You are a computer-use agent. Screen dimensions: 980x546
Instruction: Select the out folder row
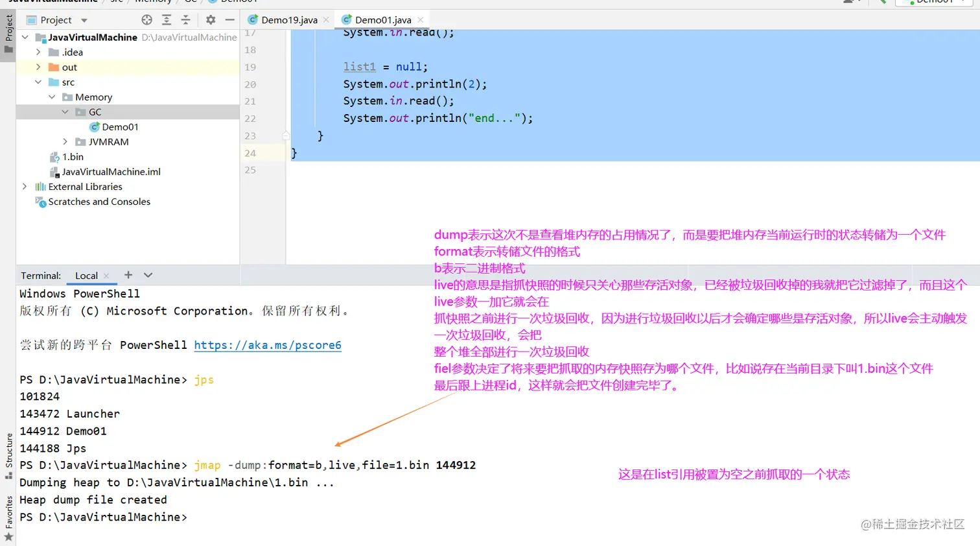click(x=128, y=67)
